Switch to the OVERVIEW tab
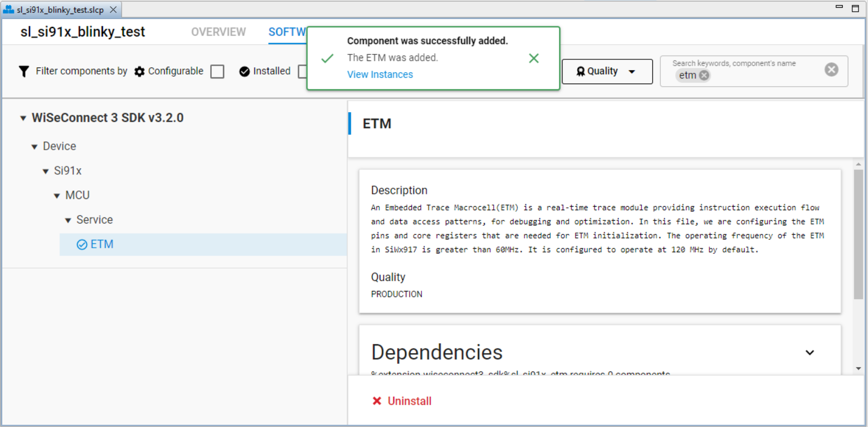Viewport: 868px width, 427px height. pos(219,32)
